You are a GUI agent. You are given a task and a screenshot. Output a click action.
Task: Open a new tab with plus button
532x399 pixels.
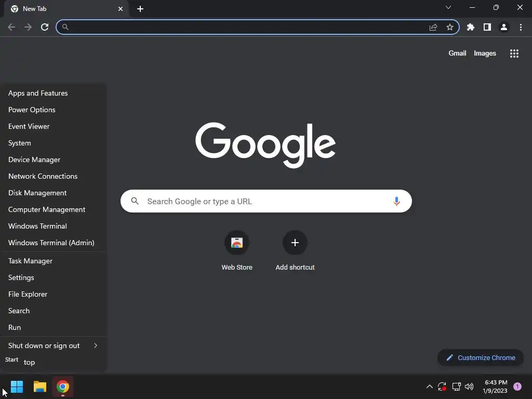[x=140, y=9]
